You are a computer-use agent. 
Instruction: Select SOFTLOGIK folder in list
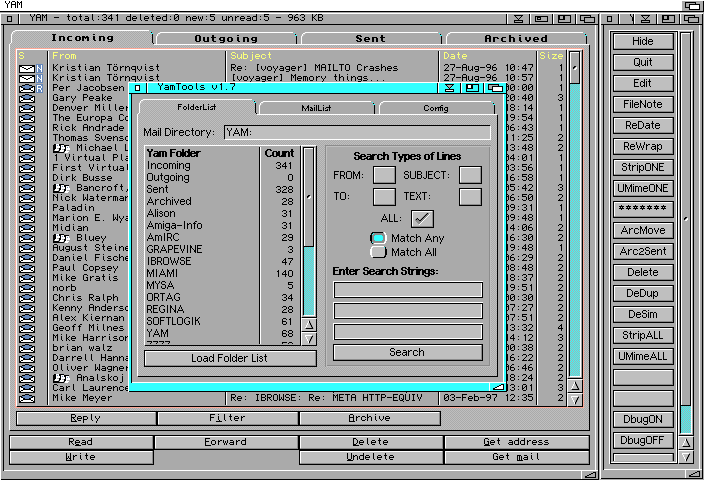[x=220, y=321]
